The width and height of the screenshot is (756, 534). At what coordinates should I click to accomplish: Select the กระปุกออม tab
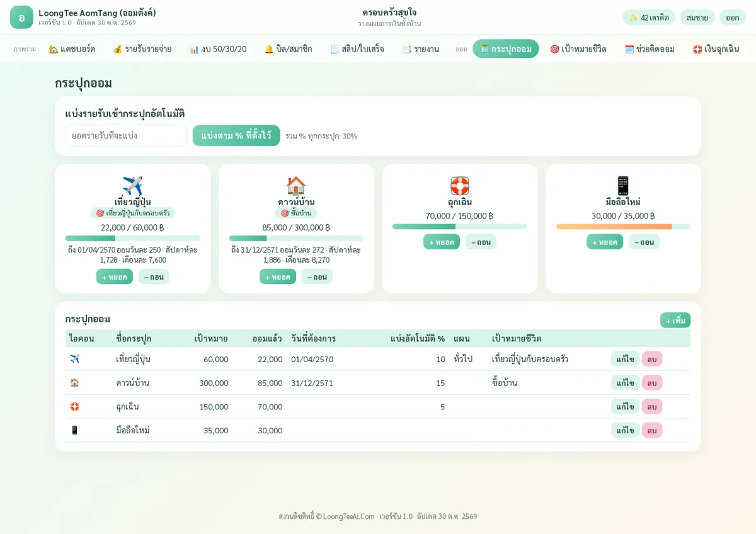pos(506,48)
